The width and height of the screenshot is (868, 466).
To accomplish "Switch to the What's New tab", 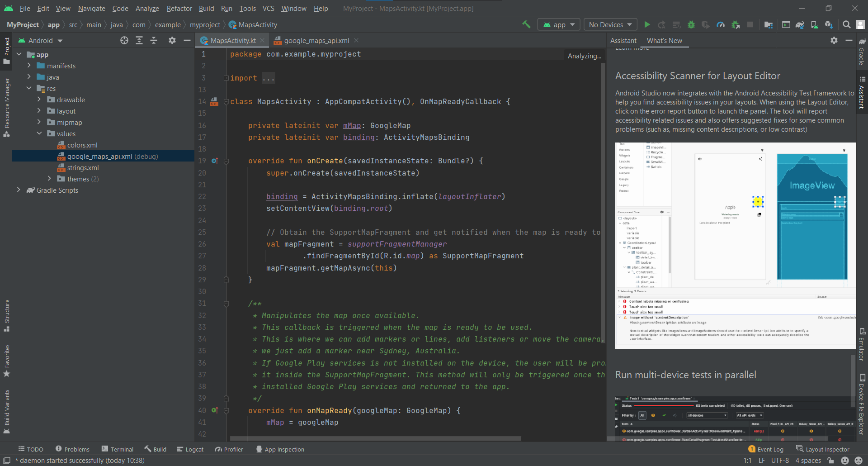I will click(664, 40).
